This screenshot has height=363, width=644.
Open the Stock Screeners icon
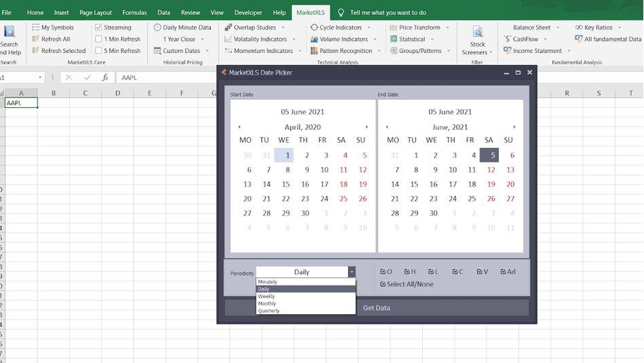477,32
